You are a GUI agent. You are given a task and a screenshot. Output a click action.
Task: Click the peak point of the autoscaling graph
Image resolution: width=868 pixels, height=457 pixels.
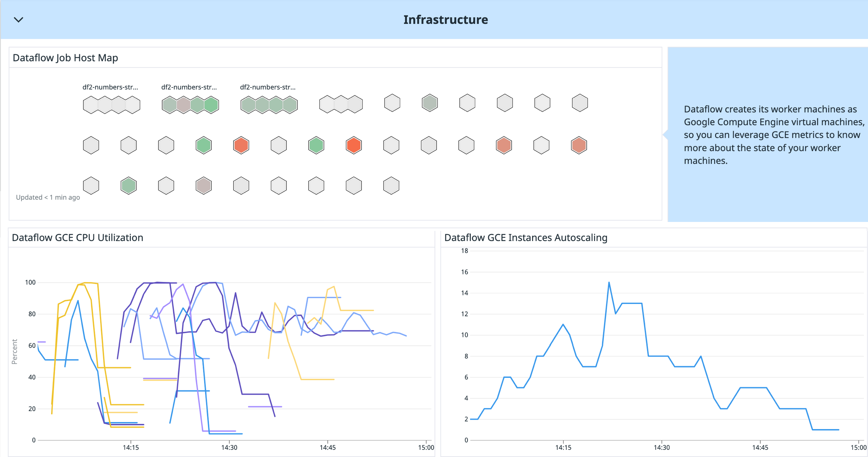[609, 282]
